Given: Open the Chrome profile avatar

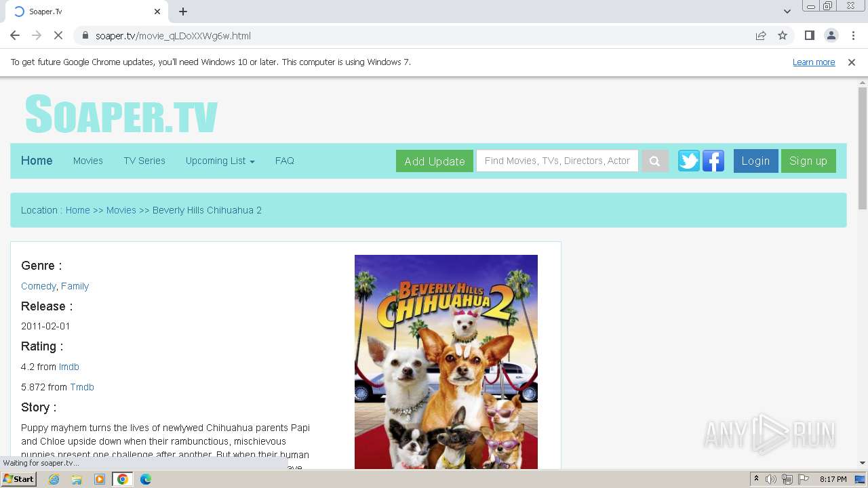Looking at the screenshot, I should [831, 35].
